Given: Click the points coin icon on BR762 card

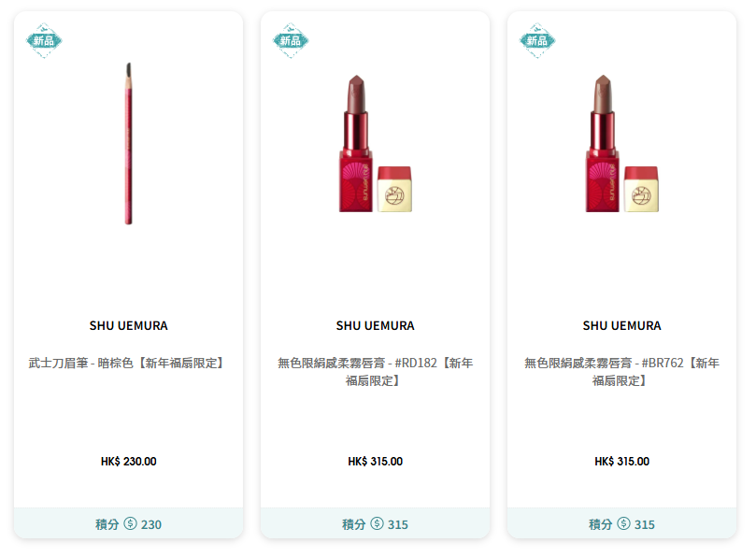Looking at the screenshot, I should coord(624,523).
